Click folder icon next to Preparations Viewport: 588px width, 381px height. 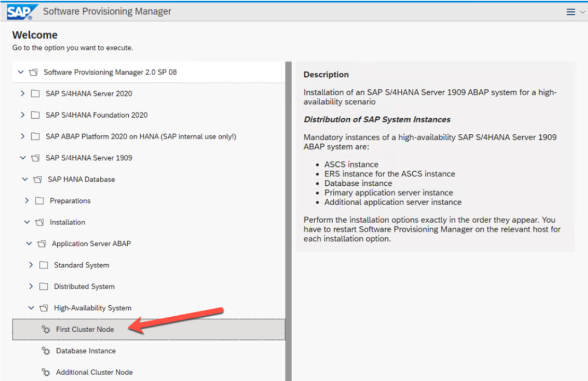pyautogui.click(x=39, y=201)
